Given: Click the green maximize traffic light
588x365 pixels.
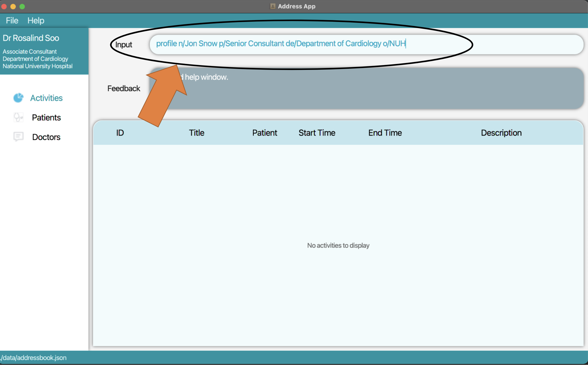Looking at the screenshot, I should [x=22, y=7].
